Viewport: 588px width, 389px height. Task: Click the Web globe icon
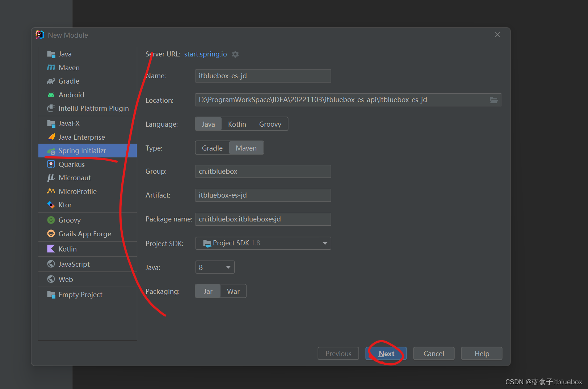(x=51, y=279)
